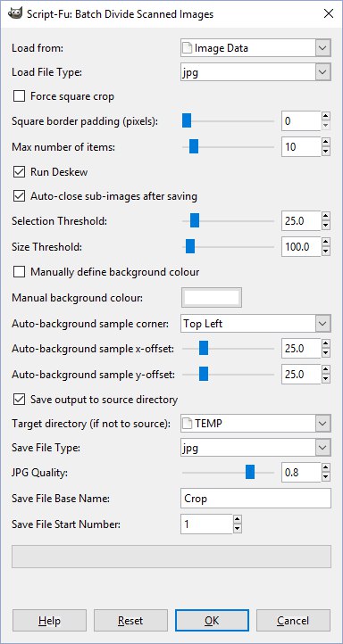Screen dimensions: 343x644
Task: Open the Load from folder dropdown
Action: pos(255,48)
